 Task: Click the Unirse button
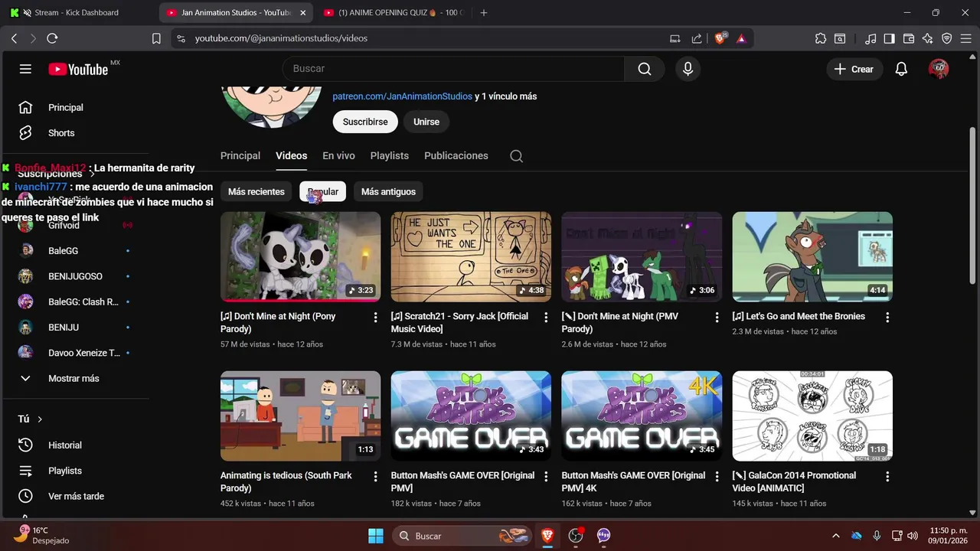pos(426,122)
